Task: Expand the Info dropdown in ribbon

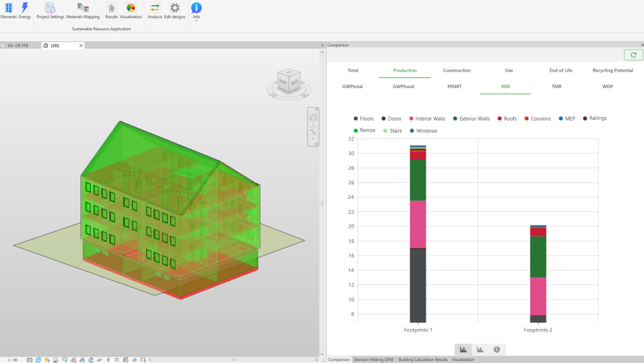Action: coord(196,20)
